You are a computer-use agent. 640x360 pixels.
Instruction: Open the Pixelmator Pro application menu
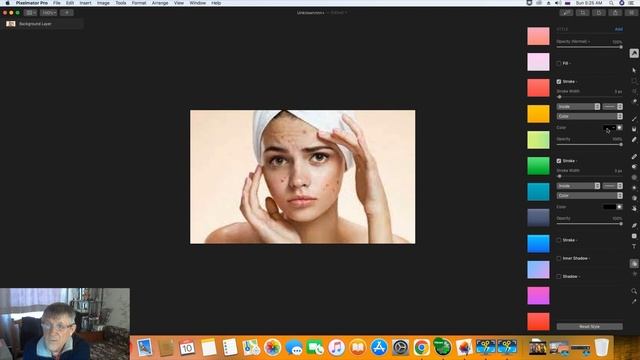(32, 3)
